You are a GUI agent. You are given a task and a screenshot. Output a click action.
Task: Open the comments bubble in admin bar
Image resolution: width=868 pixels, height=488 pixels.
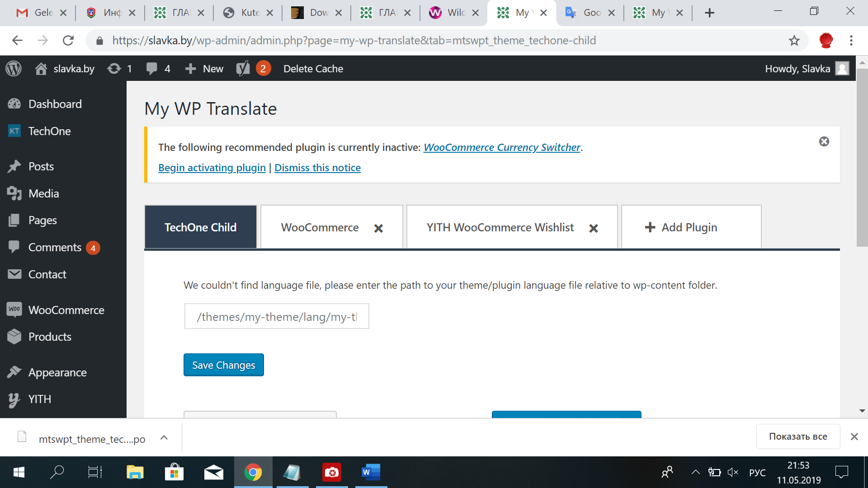pos(158,69)
